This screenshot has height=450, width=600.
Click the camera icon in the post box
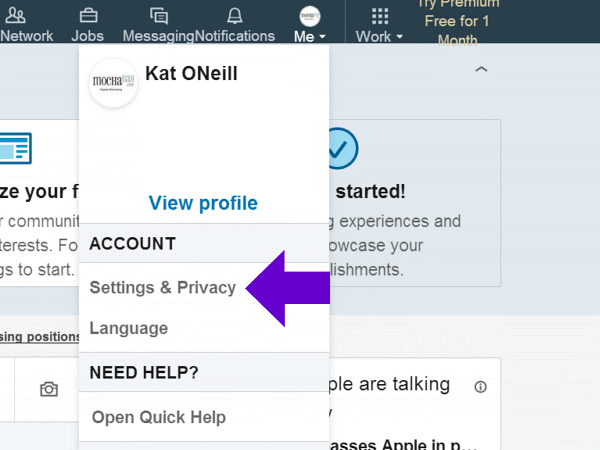pos(49,389)
